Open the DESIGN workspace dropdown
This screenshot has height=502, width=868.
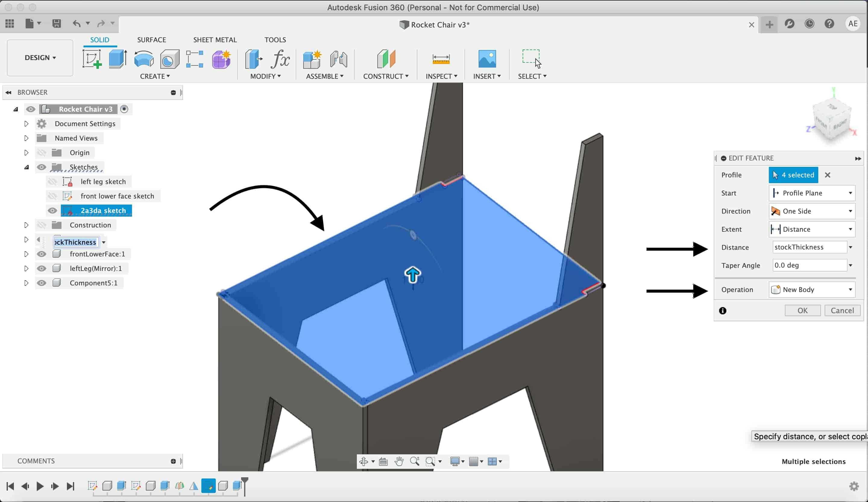coord(40,58)
